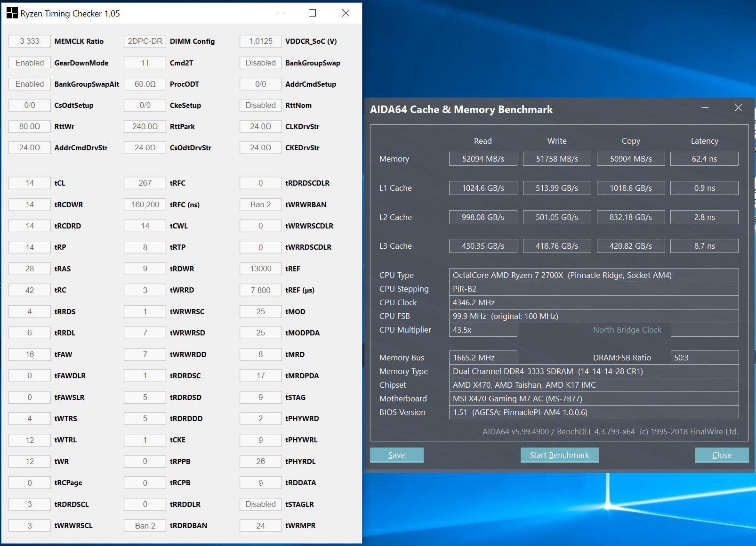The image size is (756, 546).
Task: Click the Ryzen Timing Checker app icon
Action: pyautogui.click(x=12, y=13)
